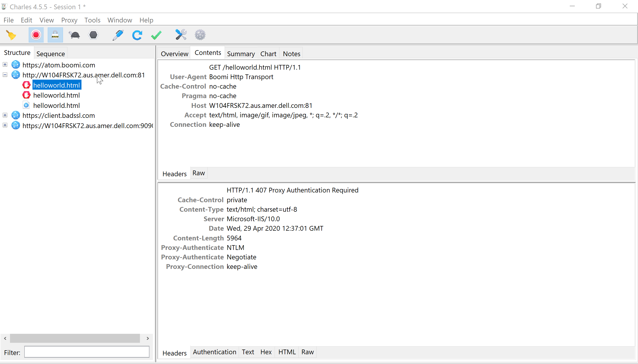Screen dimensions: 638x364
Task: Expand the https://client.badssl.com node
Action: pos(5,115)
